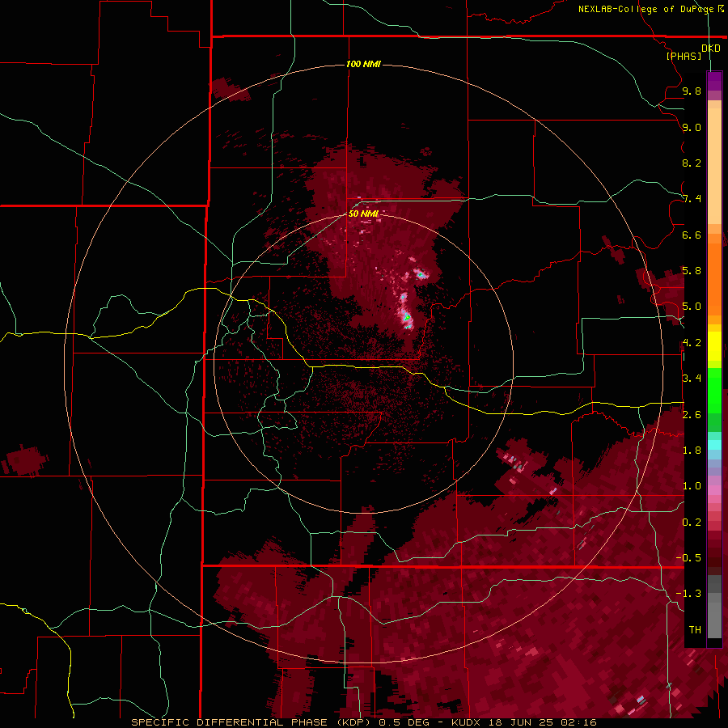Click the yellow section of the color bar
The image size is (728, 728).
tap(714, 346)
